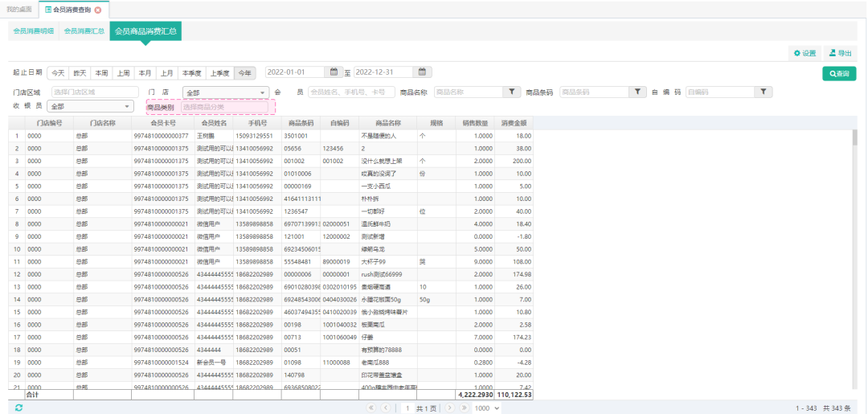Click the refresh icon below the table
Image resolution: width=868 pixels, height=414 pixels.
click(18, 408)
